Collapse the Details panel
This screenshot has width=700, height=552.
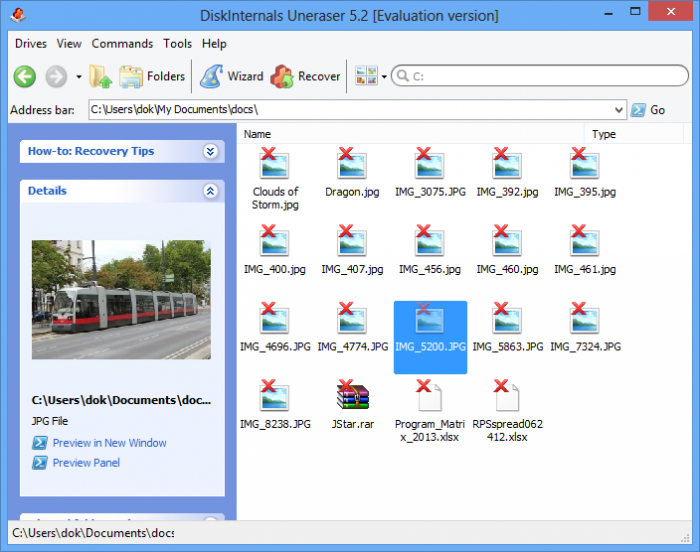coord(210,191)
